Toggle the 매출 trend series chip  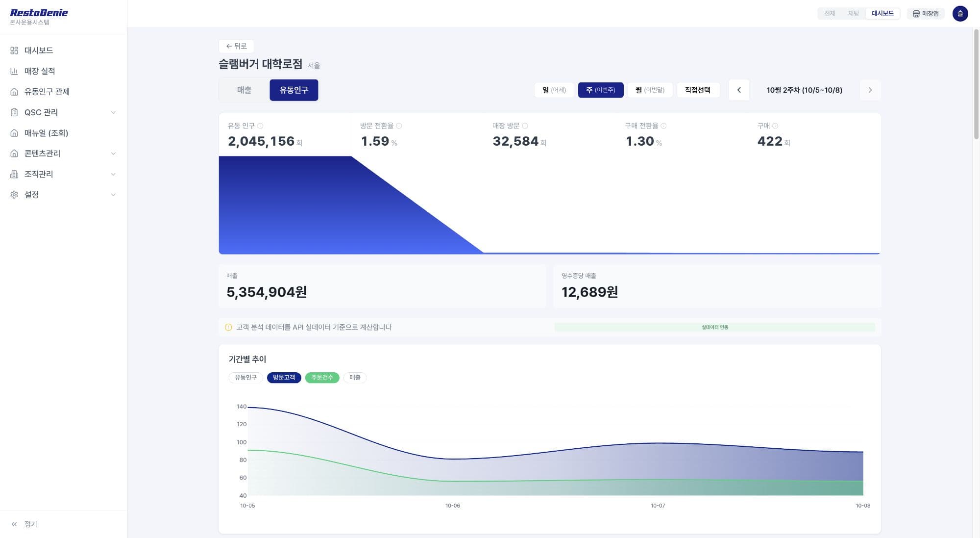355,378
